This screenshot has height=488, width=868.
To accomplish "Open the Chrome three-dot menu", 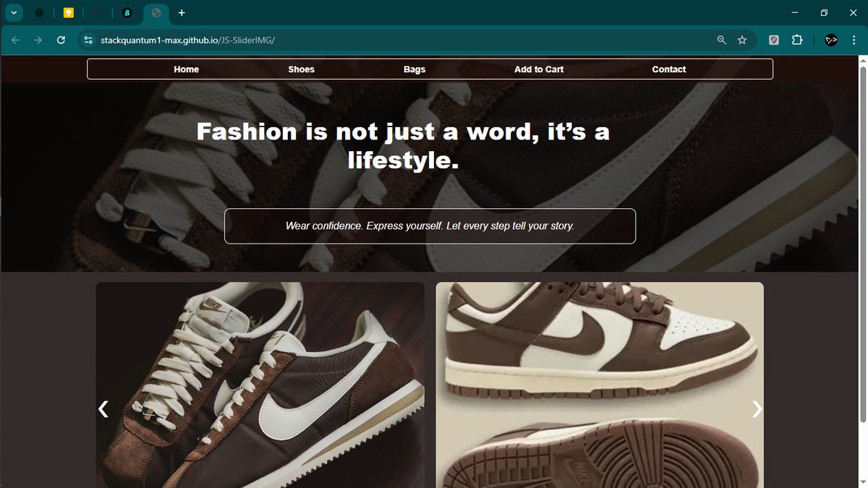I will [x=854, y=40].
